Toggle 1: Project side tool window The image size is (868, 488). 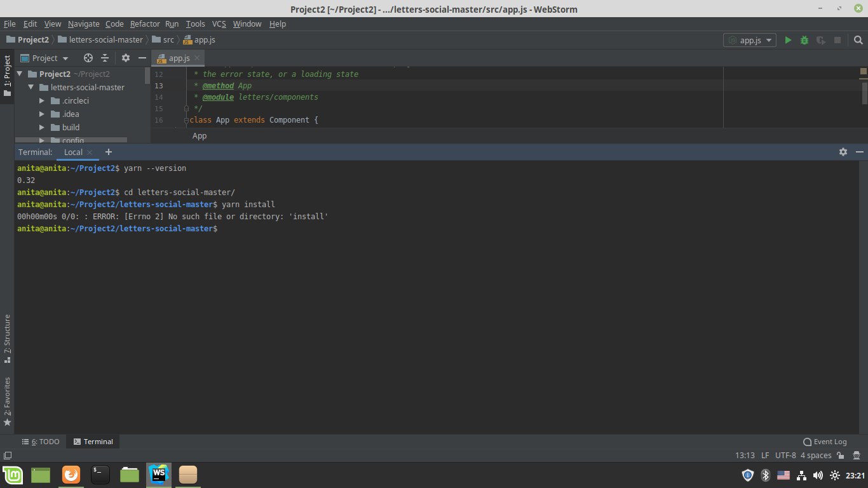[7, 75]
